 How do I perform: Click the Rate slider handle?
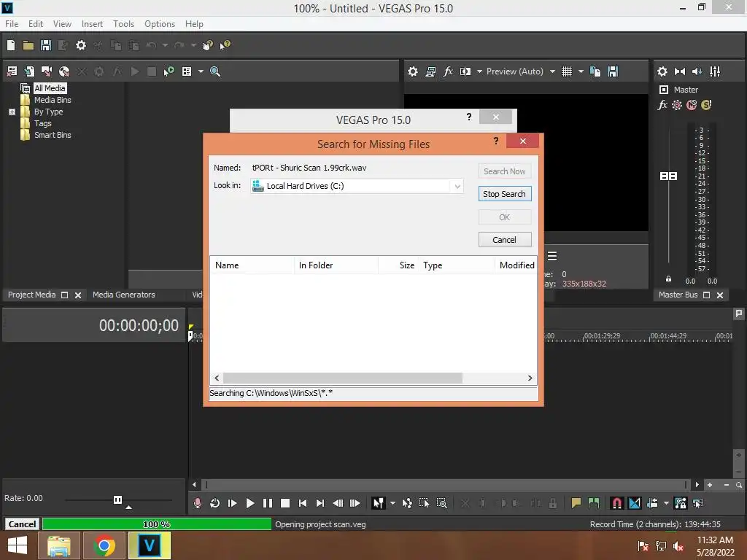click(x=117, y=499)
